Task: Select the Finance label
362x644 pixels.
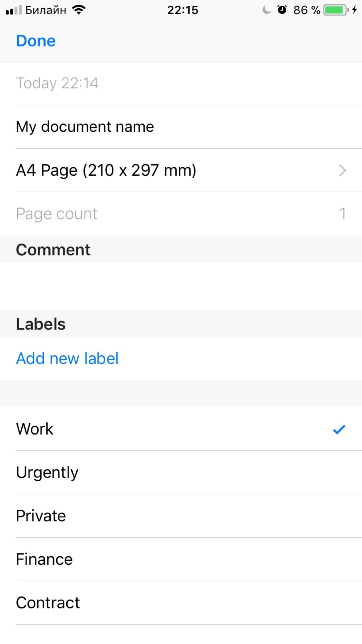Action: pyautogui.click(x=44, y=559)
